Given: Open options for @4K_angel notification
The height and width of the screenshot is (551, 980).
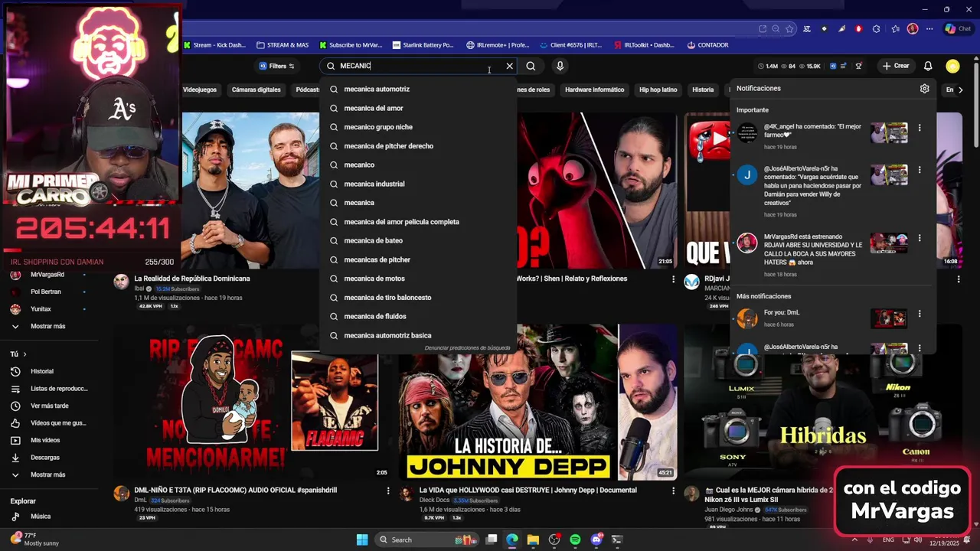Looking at the screenshot, I should [920, 128].
